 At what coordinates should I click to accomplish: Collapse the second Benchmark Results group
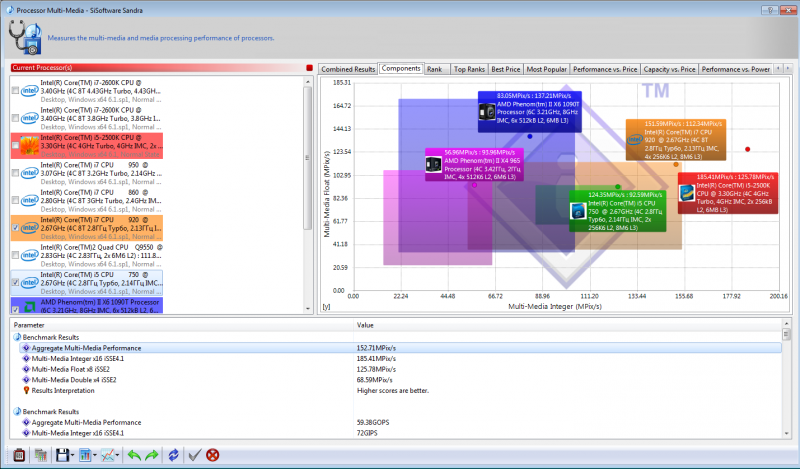[17, 411]
